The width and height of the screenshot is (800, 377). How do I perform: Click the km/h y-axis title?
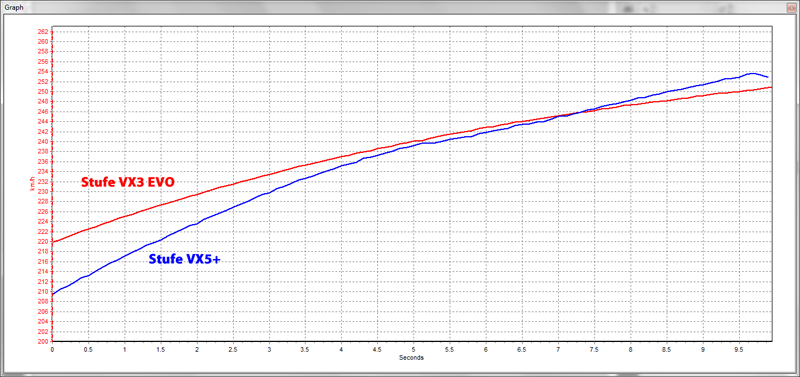point(32,184)
